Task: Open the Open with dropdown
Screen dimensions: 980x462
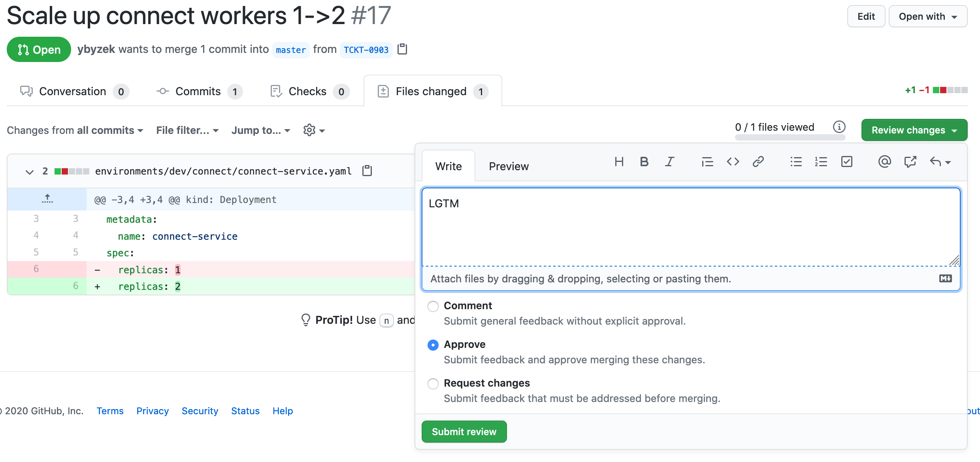Action: (x=928, y=16)
